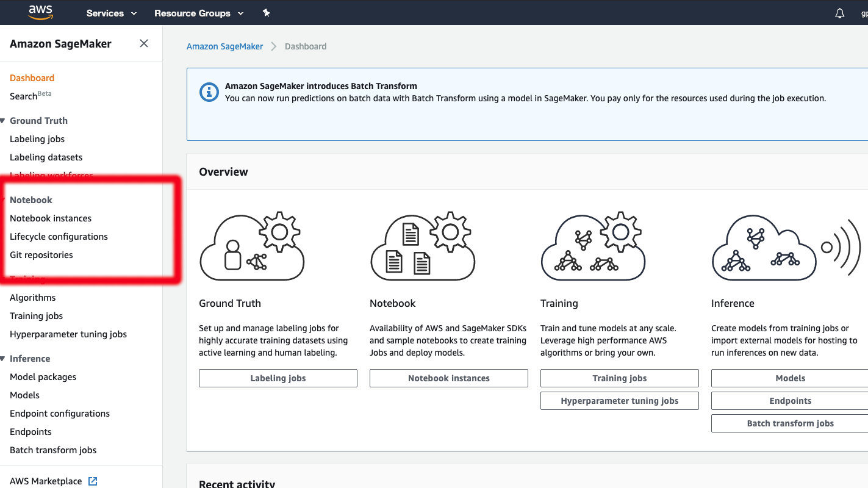
Task: Click the Hyperparameter tuning jobs overview button
Action: (x=620, y=401)
